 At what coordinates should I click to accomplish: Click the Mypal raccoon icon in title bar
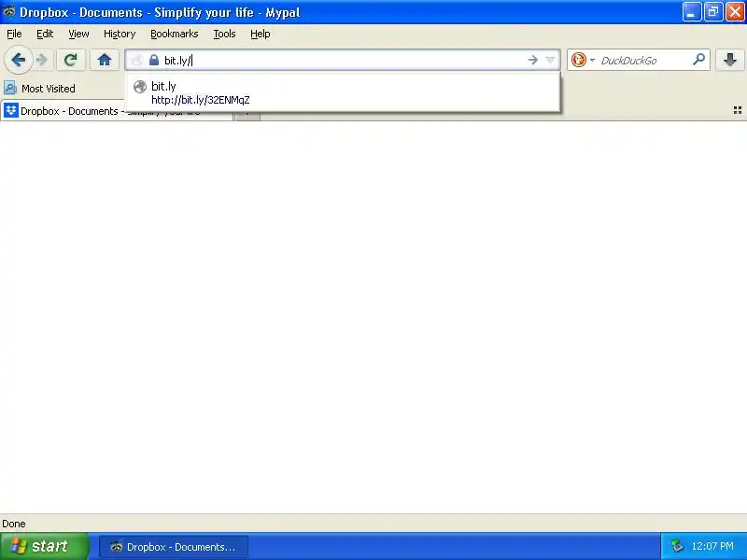[9, 11]
